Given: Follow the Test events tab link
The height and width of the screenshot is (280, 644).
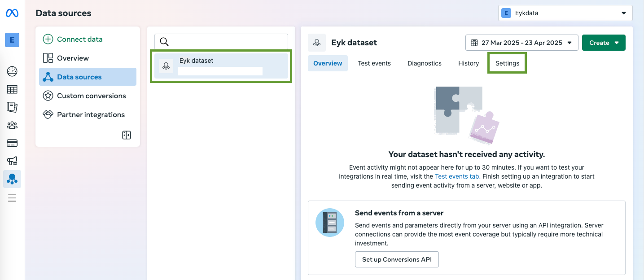Looking at the screenshot, I should tap(457, 176).
